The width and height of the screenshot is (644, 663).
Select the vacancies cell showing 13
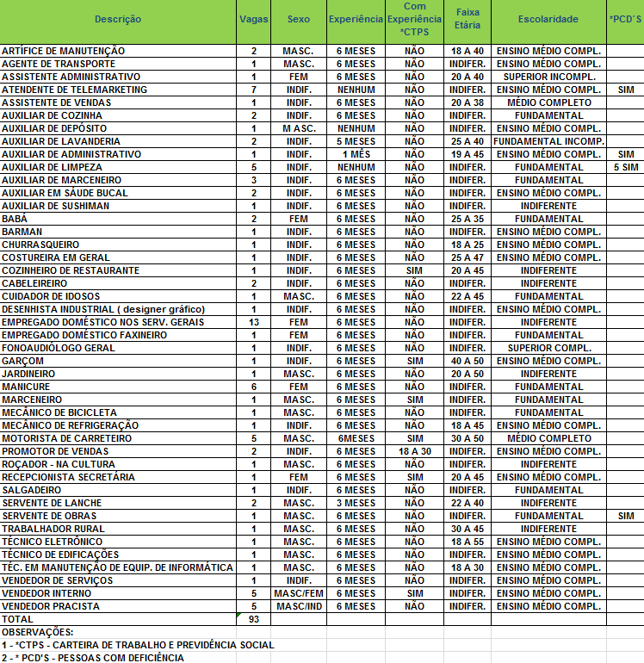[x=253, y=322]
